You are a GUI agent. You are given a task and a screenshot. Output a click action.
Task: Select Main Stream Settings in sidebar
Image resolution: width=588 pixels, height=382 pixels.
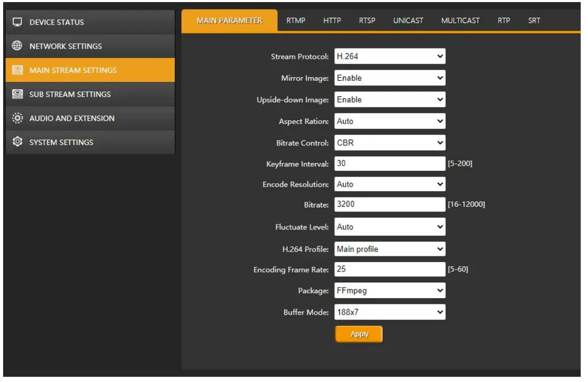click(x=90, y=70)
